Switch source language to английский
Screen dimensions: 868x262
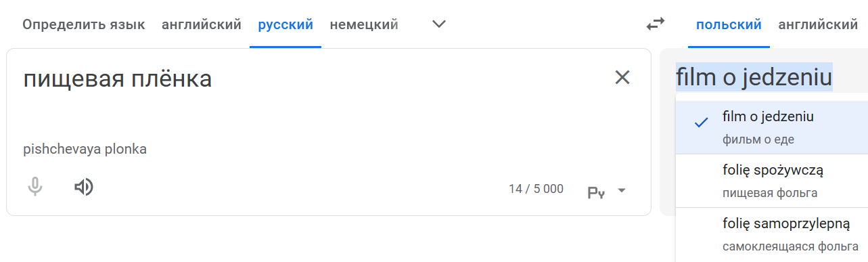[x=202, y=25]
